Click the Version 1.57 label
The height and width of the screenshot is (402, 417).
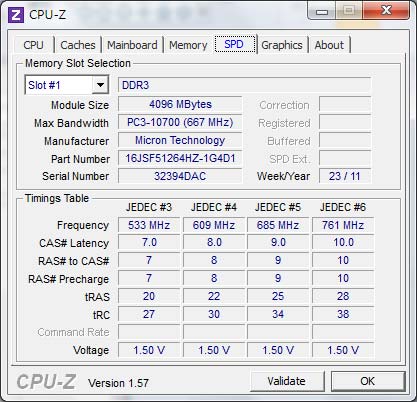click(x=118, y=383)
